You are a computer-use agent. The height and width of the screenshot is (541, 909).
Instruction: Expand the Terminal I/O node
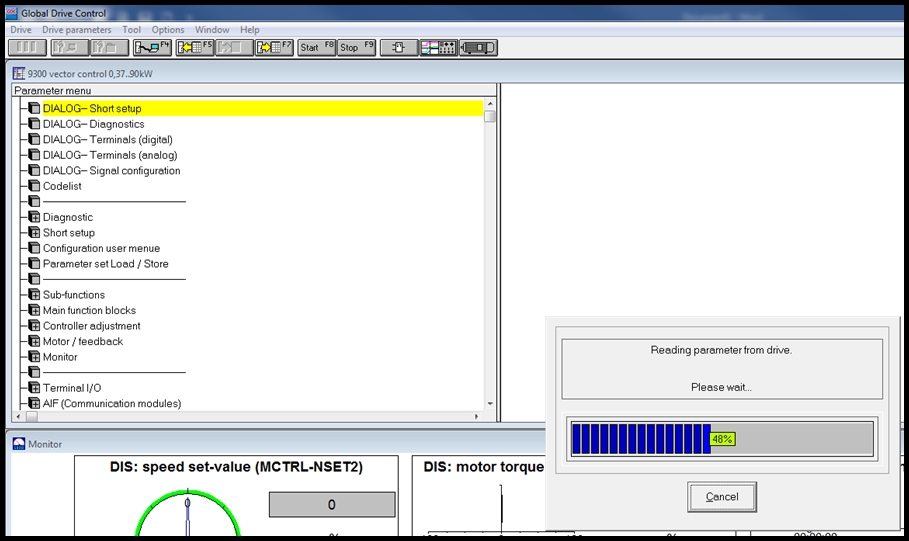tap(34, 388)
